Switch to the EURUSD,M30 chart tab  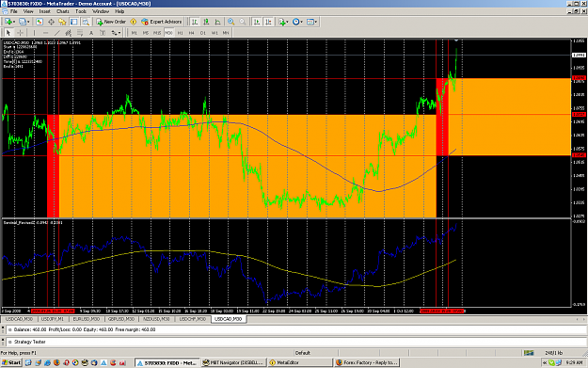87,319
